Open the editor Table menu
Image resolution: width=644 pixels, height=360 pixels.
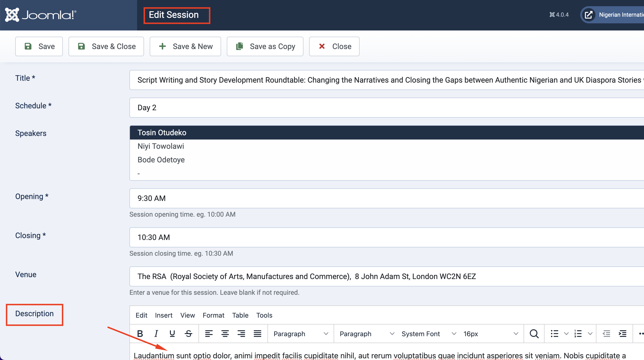point(240,315)
